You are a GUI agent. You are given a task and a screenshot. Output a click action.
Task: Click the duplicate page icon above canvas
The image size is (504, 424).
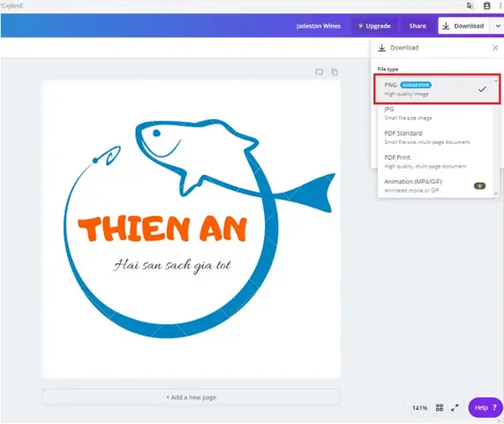[335, 72]
